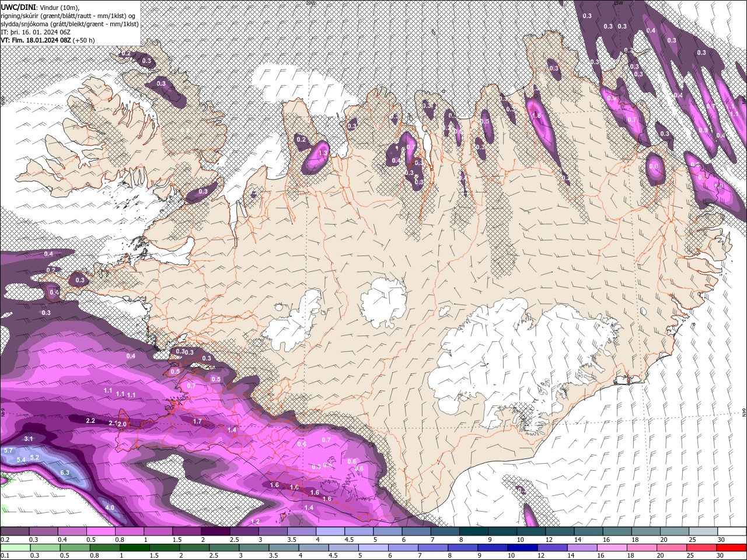Select the light gray 25 snow legend swatch
Screen dimensions: 747x560
tap(703, 531)
